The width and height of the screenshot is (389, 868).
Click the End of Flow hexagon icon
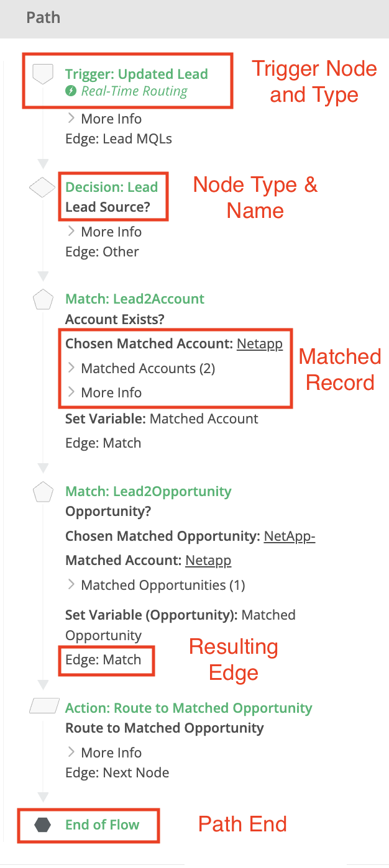tap(42, 825)
